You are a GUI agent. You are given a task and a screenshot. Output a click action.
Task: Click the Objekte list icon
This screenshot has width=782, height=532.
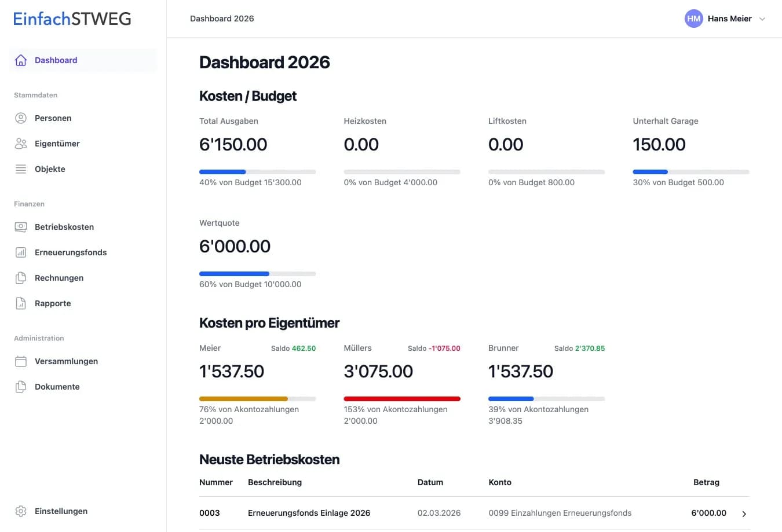tap(21, 169)
